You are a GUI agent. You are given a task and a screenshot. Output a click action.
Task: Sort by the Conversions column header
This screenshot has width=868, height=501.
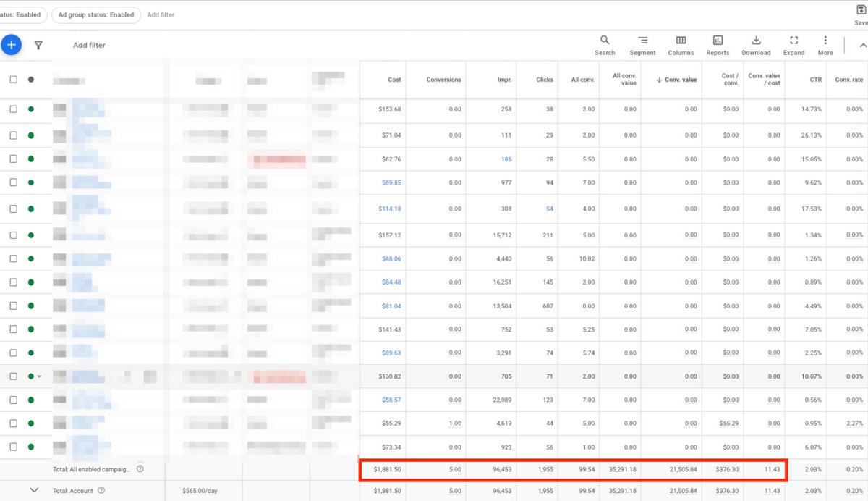[443, 80]
